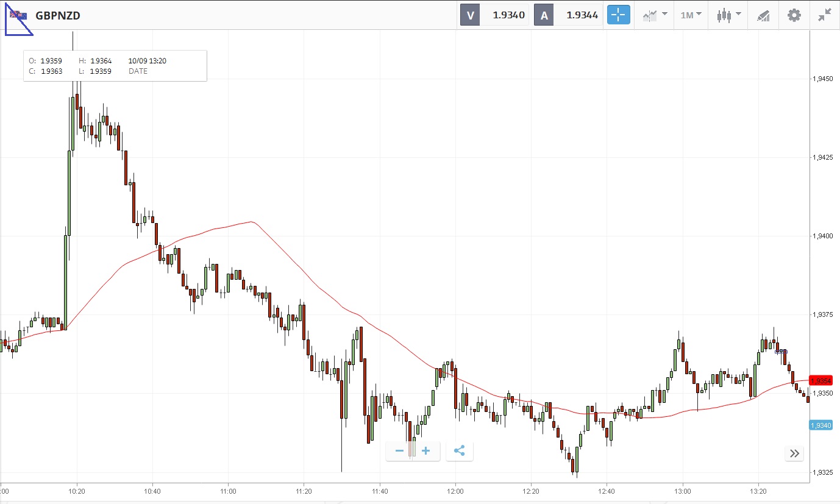Screen dimensions: 840x504
Task: Collapse chart from full screen
Action: [x=825, y=15]
